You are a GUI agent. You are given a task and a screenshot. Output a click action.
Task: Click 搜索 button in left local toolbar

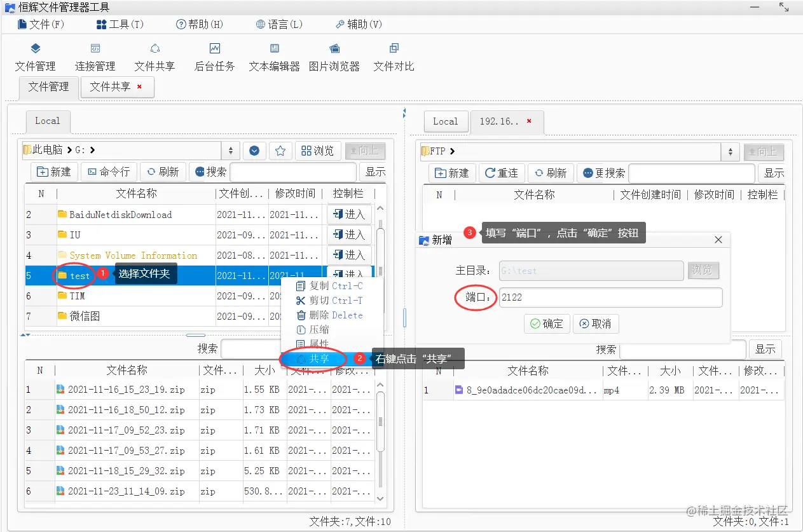coord(209,172)
